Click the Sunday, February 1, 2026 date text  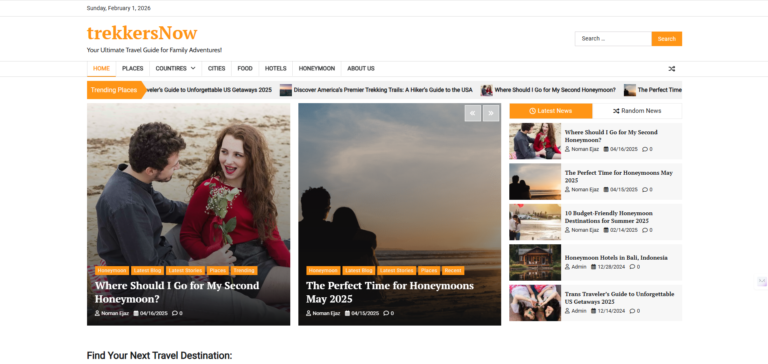click(x=119, y=8)
